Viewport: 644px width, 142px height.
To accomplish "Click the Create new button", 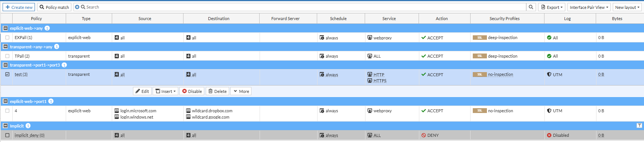I will click(x=19, y=7).
